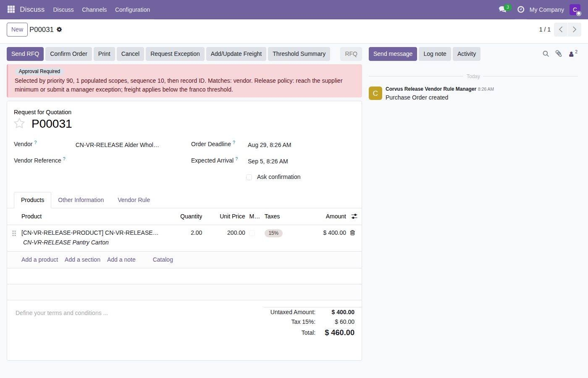This screenshot has width=588, height=378.
Task: Click Confirm Order
Action: [68, 54]
